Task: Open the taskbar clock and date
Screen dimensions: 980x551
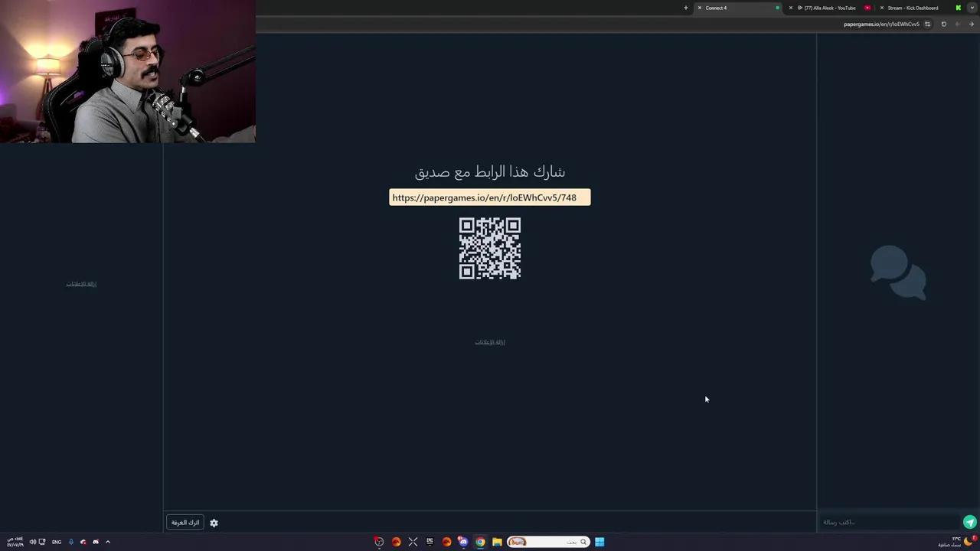Action: [x=15, y=542]
